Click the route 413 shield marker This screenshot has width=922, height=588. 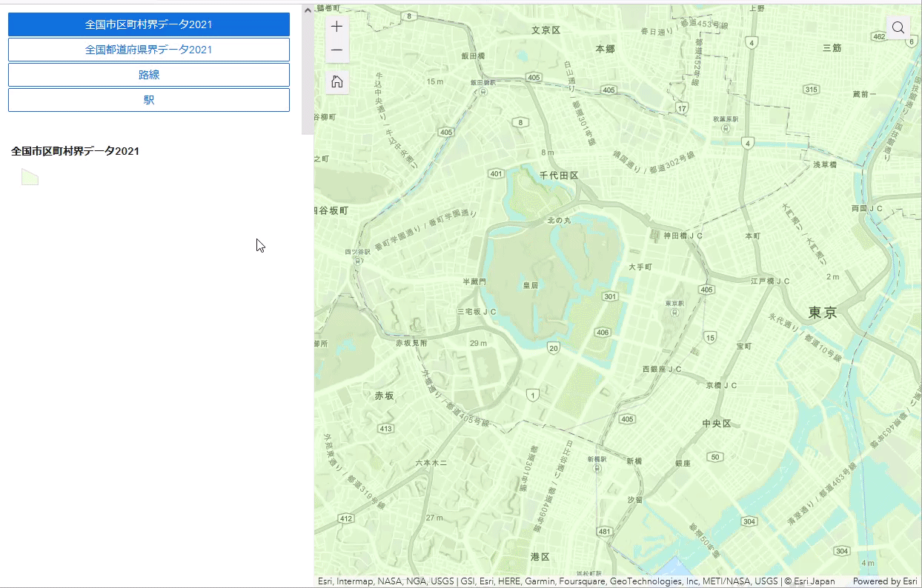pos(385,429)
